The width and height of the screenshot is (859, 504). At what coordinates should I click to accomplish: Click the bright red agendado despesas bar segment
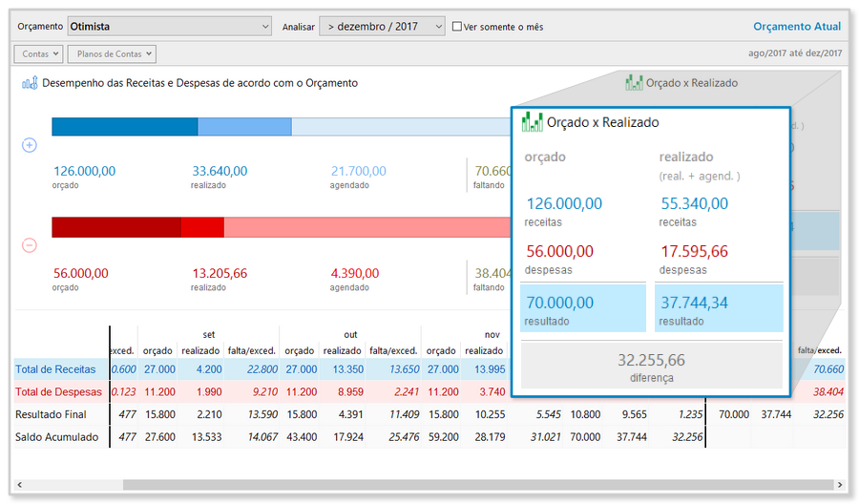(x=202, y=227)
